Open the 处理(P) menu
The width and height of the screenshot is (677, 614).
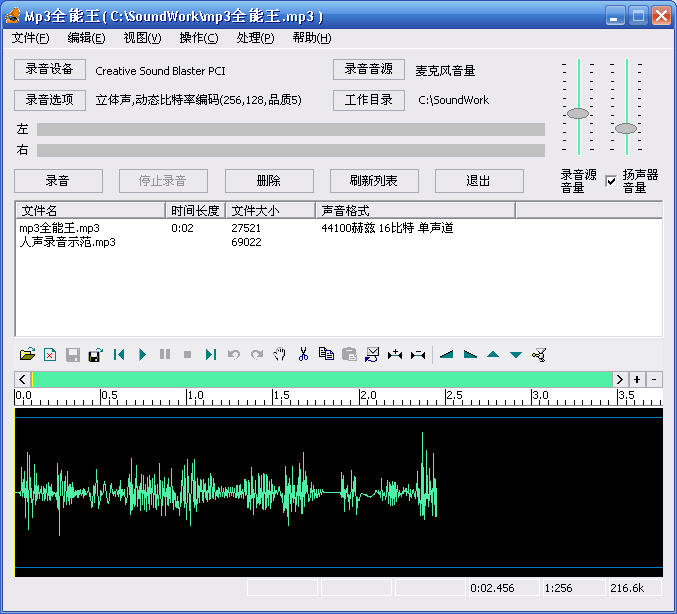pos(255,38)
